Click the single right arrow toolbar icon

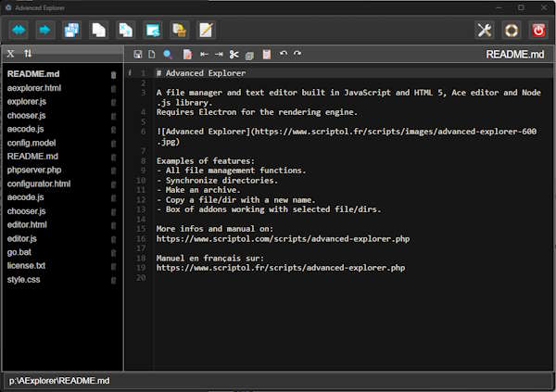(45, 31)
